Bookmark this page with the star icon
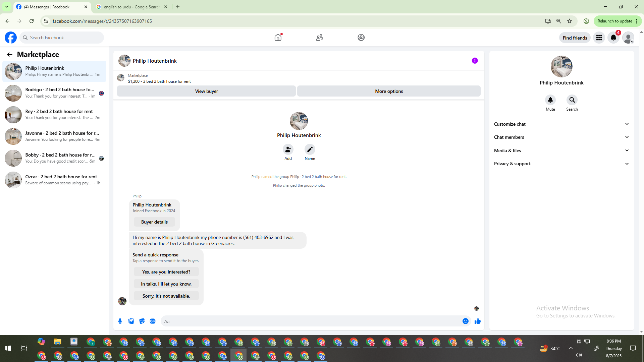This screenshot has height=362, width=644. [x=570, y=21]
